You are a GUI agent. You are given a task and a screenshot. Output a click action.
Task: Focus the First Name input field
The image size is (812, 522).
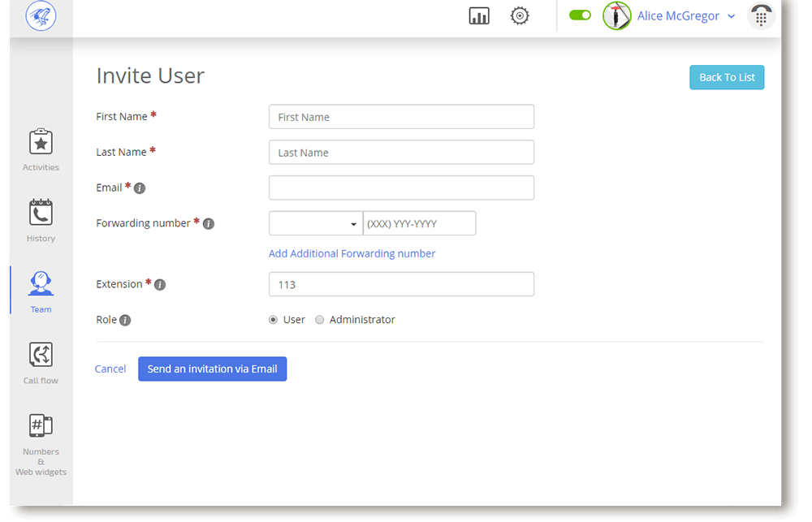click(x=401, y=117)
